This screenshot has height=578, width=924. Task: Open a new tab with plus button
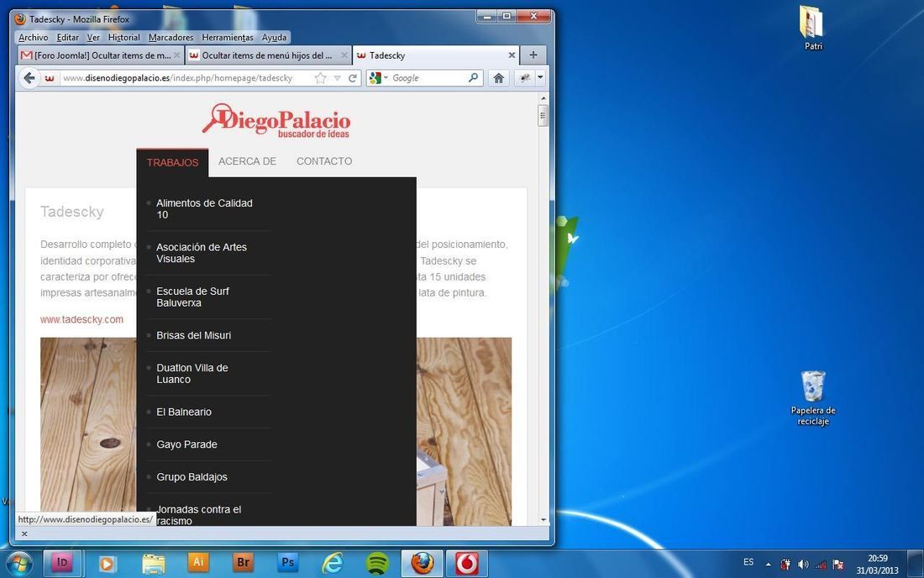point(533,55)
